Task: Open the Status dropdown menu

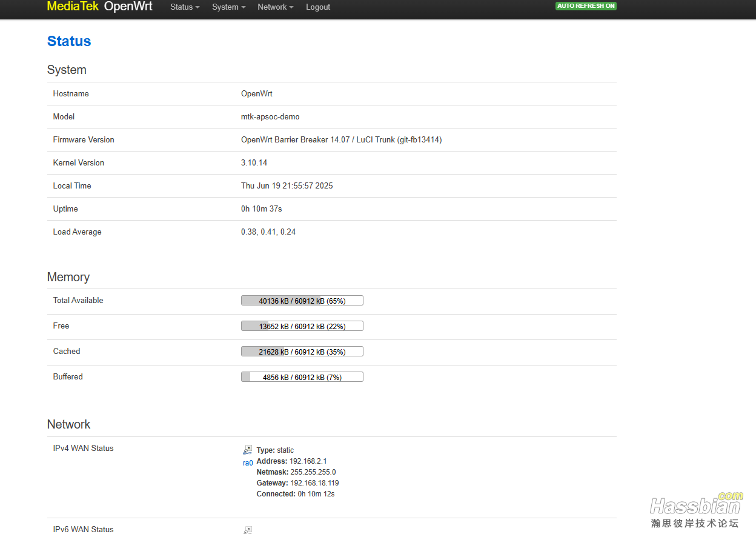Action: click(185, 7)
